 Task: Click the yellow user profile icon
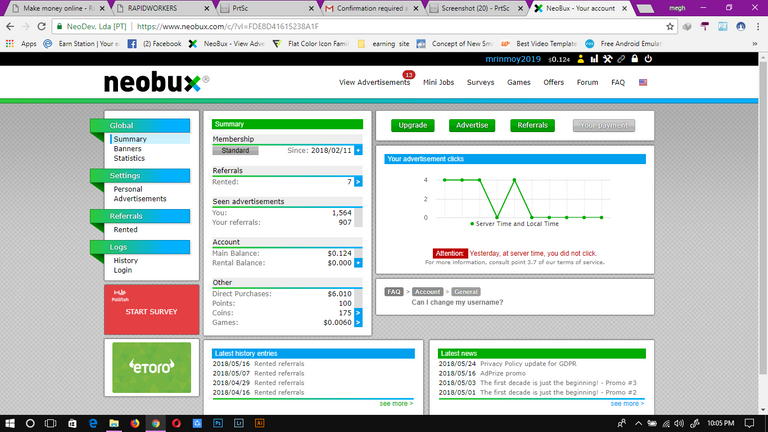tap(580, 59)
